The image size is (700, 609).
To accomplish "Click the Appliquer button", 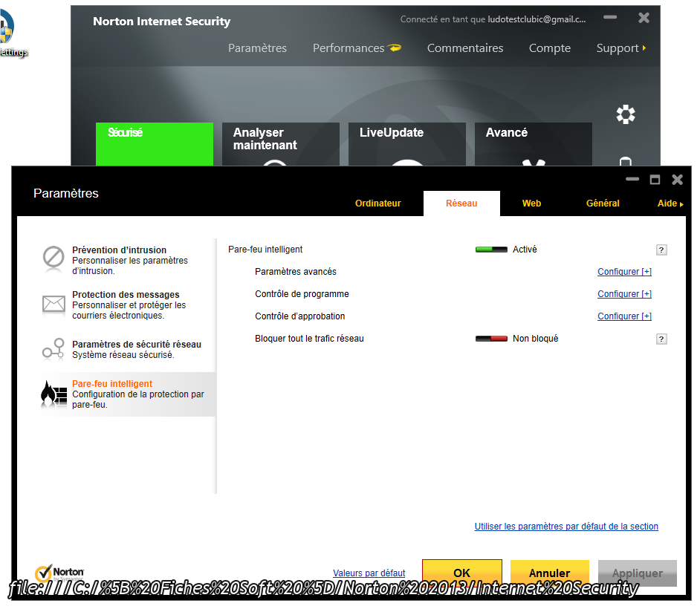I will pos(637,573).
